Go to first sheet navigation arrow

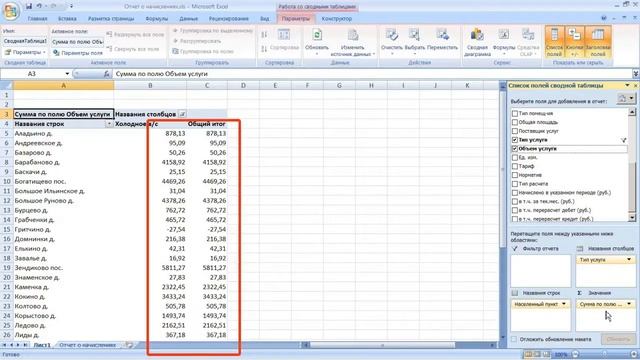tap(4, 345)
